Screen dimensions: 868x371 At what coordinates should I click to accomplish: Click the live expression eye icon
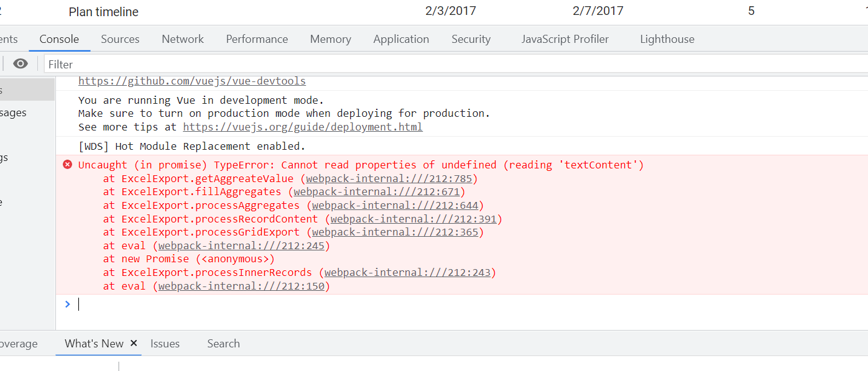click(21, 64)
